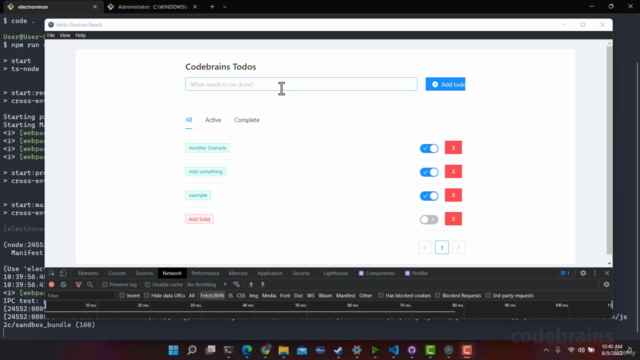Image resolution: width=640 pixels, height=360 pixels.
Task: Toggle completion switch for Add something
Action: click(429, 172)
